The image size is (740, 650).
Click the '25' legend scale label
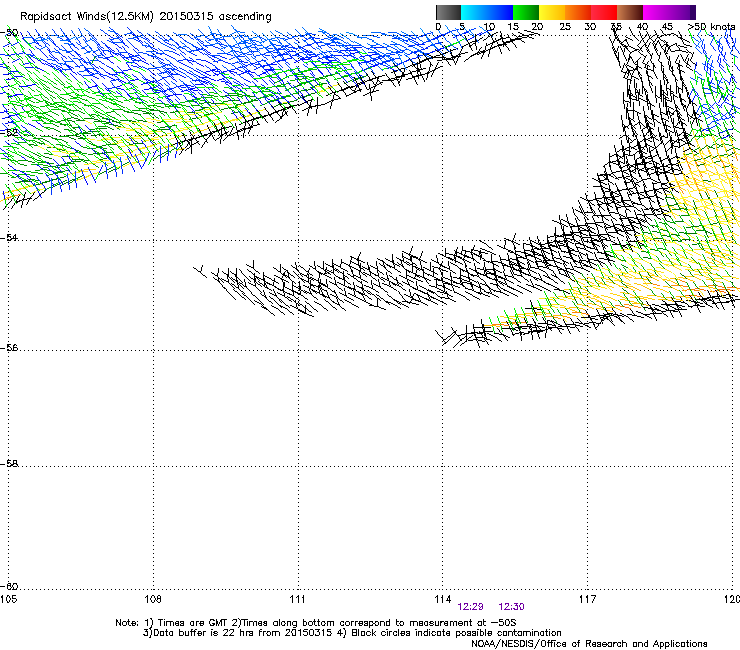coord(565,26)
